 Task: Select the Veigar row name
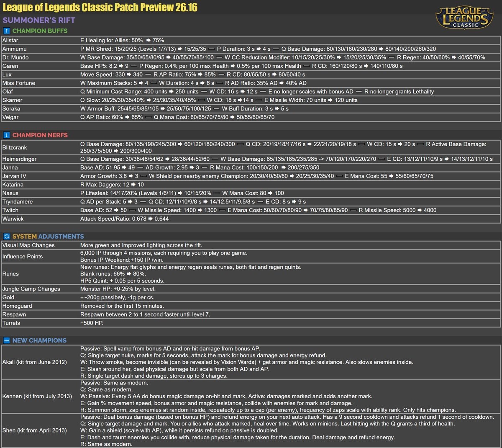(x=10, y=117)
